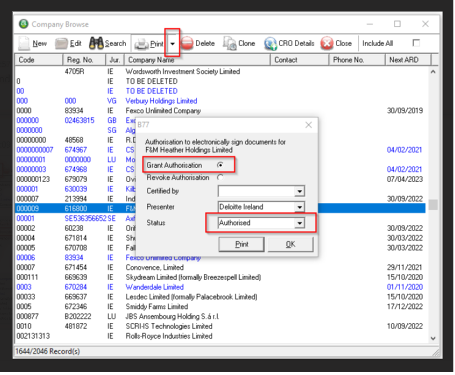Click the printer Print icon in toolbar

[x=141, y=44]
